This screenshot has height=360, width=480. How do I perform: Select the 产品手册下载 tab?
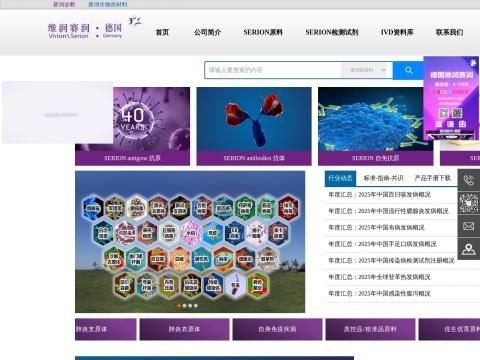tap(433, 178)
